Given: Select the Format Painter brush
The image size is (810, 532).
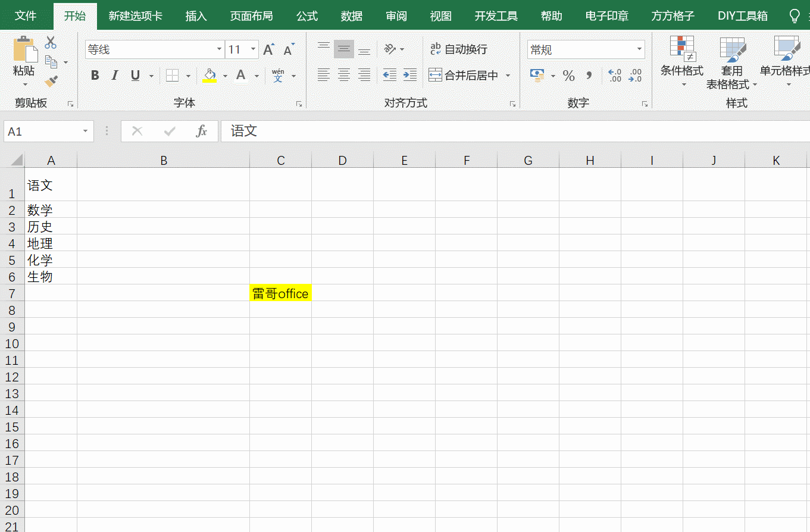Looking at the screenshot, I should coord(51,81).
